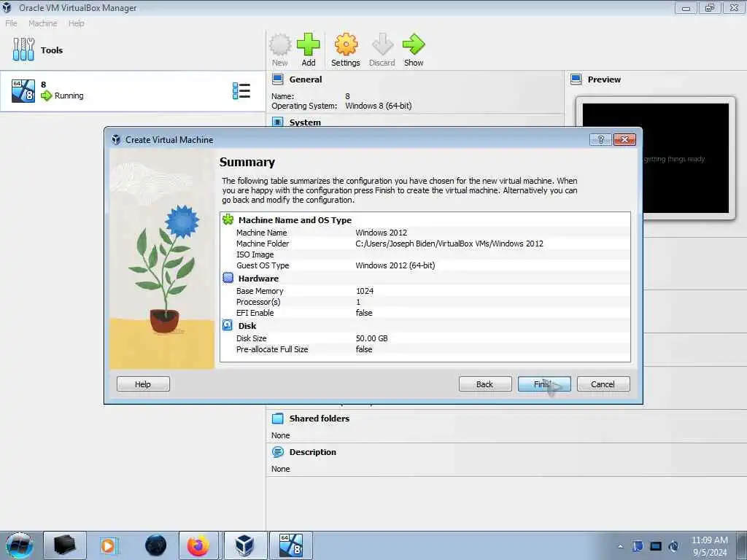Viewport: 747px width, 560px height.
Task: Click the Shared folders heading
Action: (x=320, y=418)
